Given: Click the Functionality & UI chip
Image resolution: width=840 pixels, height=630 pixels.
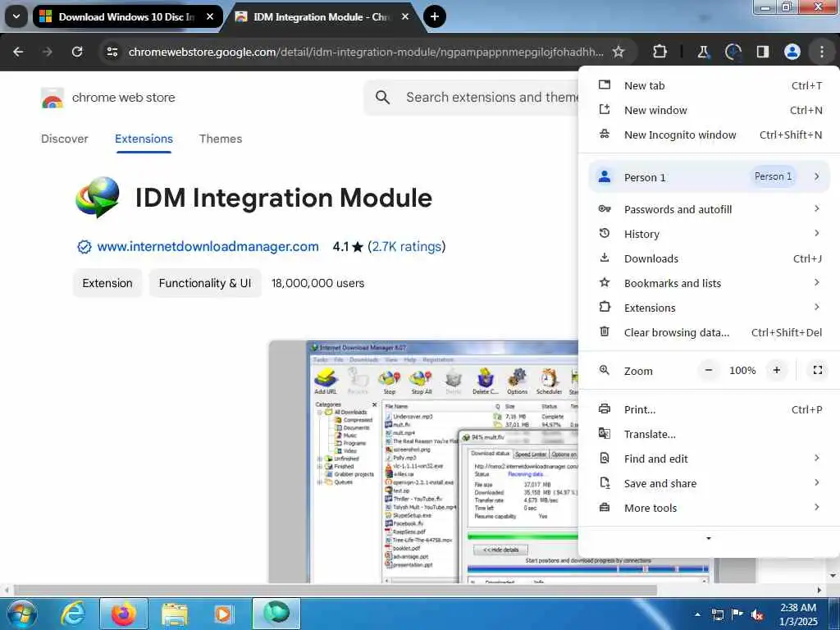Looking at the screenshot, I should pos(204,283).
